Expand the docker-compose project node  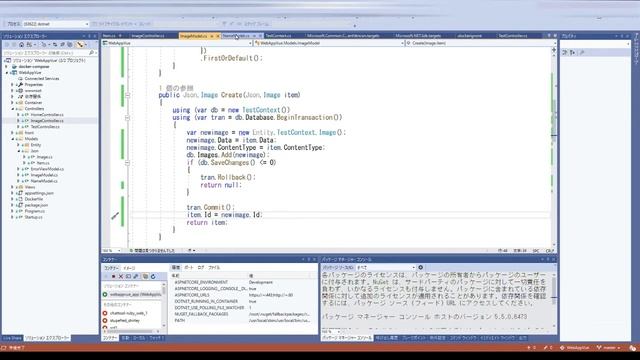[x=7, y=66]
